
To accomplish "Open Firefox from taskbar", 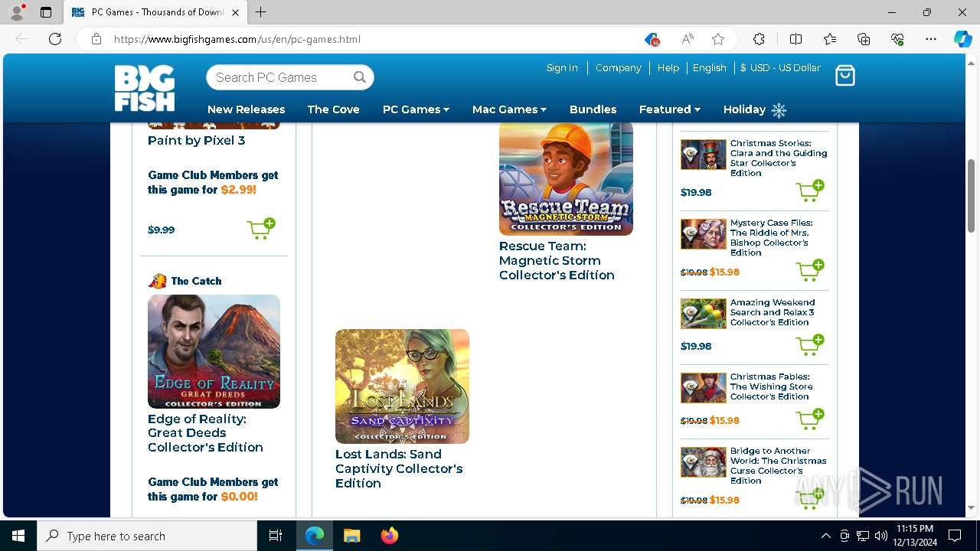I will click(x=390, y=536).
